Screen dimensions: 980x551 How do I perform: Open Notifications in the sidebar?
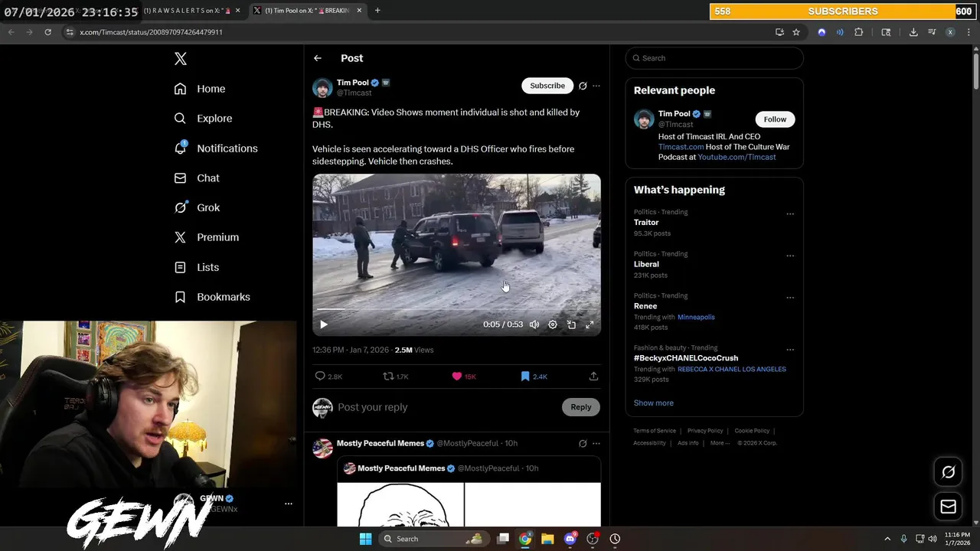tap(216, 148)
